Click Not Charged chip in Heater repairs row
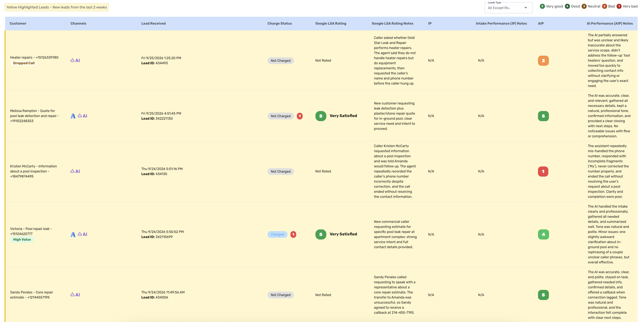The image size is (644, 322). coord(280,60)
